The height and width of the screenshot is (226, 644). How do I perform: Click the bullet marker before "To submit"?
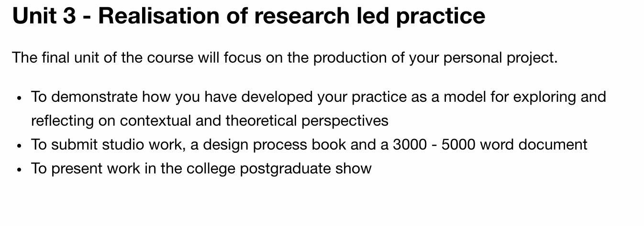pyautogui.click(x=19, y=146)
